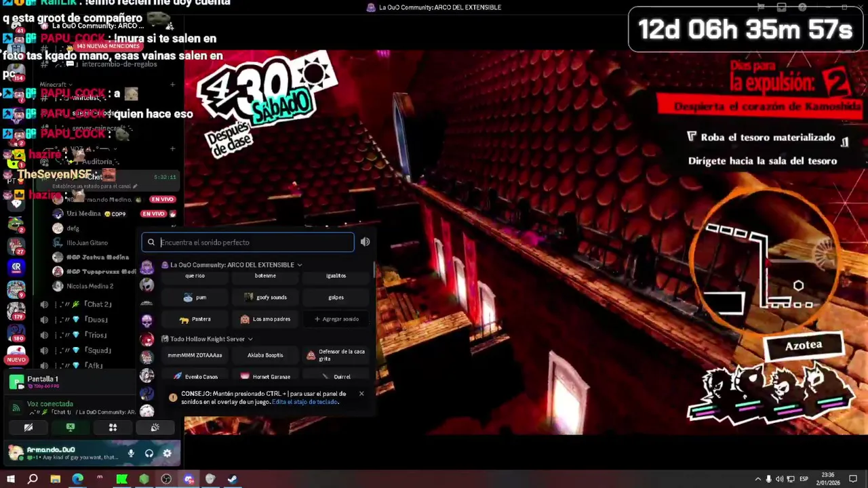The height and width of the screenshot is (488, 868).
Task: Open Windows notification center
Action: point(853,479)
